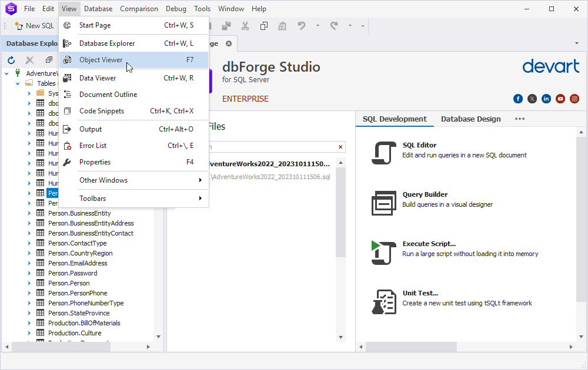
Task: Switch to Database Design tab
Action: tap(470, 119)
